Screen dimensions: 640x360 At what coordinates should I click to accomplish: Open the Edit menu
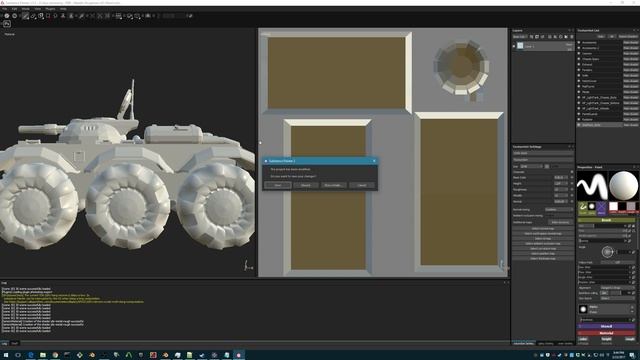(x=14, y=9)
